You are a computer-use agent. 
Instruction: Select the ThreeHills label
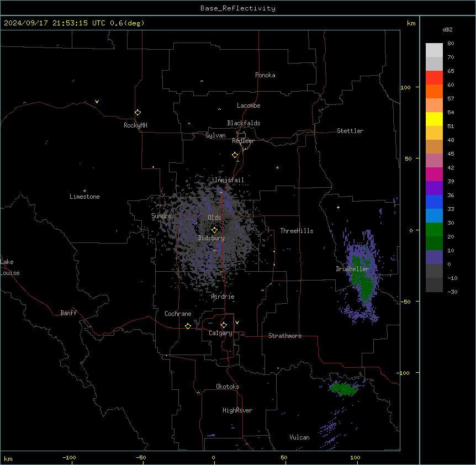297,231
